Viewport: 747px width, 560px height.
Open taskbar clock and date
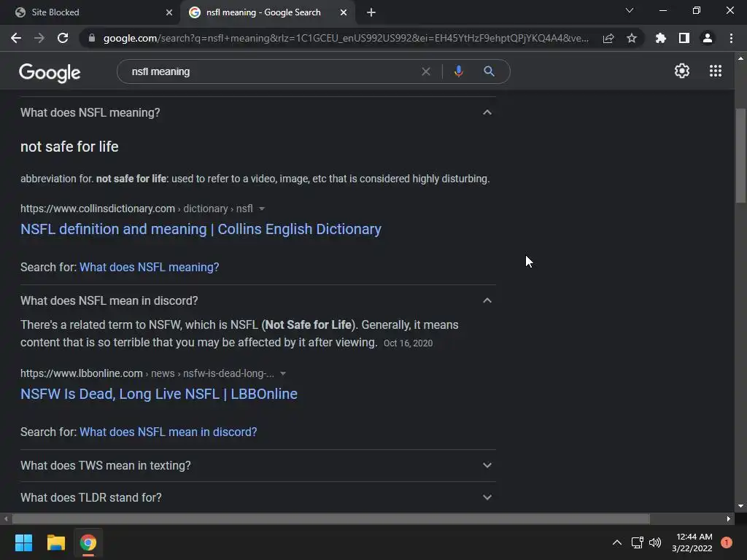[692, 542]
